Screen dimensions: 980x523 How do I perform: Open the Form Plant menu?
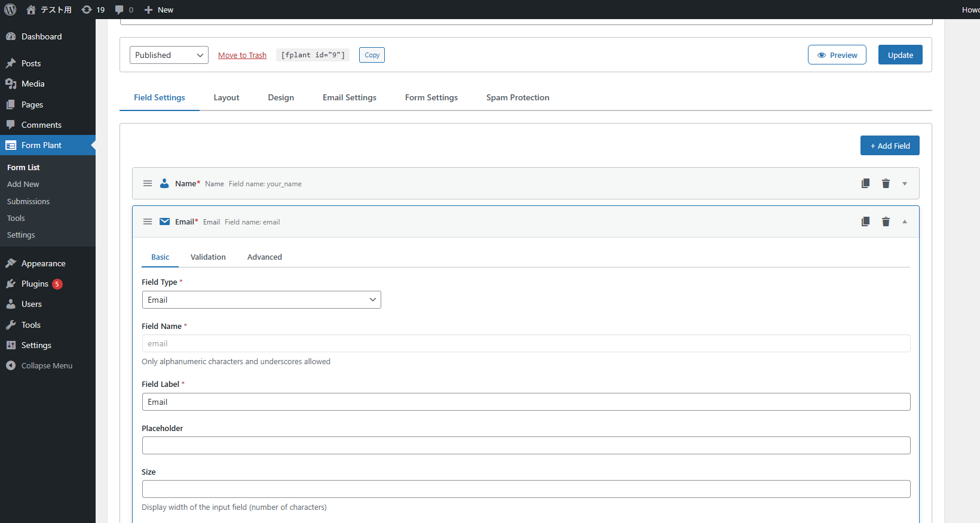48,145
